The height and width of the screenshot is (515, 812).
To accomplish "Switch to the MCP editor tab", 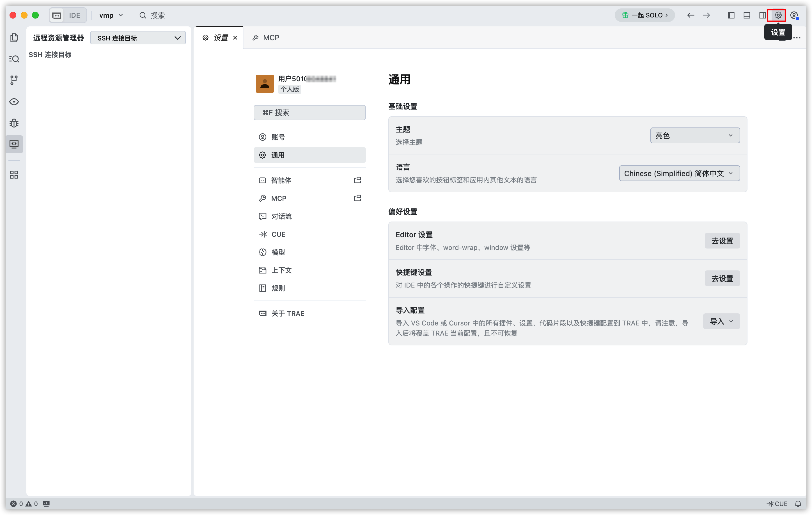I will pos(266,37).
